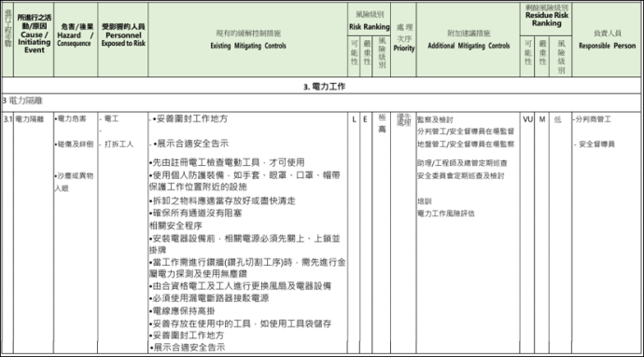Click the VU residue likelihood value
The height and width of the screenshot is (357, 644).
527,119
